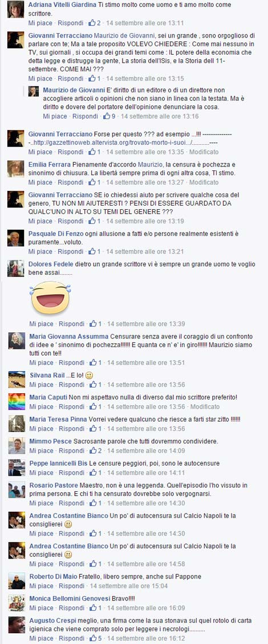
Task: Open Peppe Iannicelli Bis's profile avatar
Action: tap(17, 468)
